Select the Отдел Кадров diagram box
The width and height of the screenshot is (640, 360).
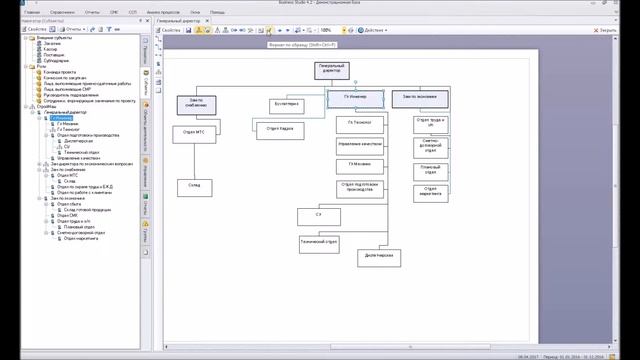pyautogui.click(x=280, y=131)
